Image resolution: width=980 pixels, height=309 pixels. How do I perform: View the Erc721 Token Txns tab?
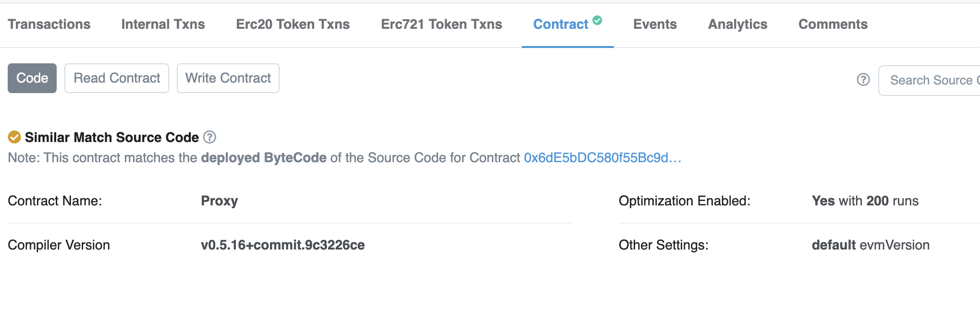point(441,24)
